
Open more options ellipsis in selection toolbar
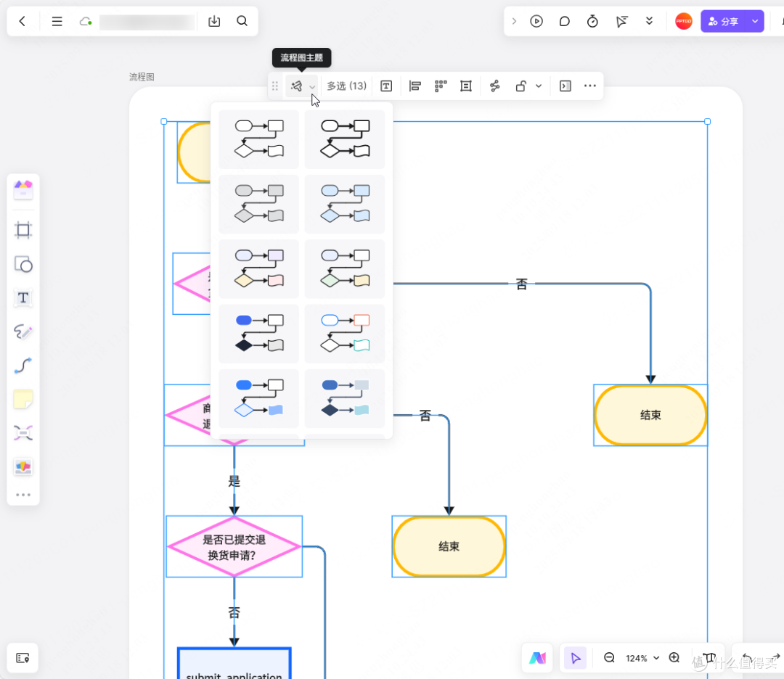point(590,86)
